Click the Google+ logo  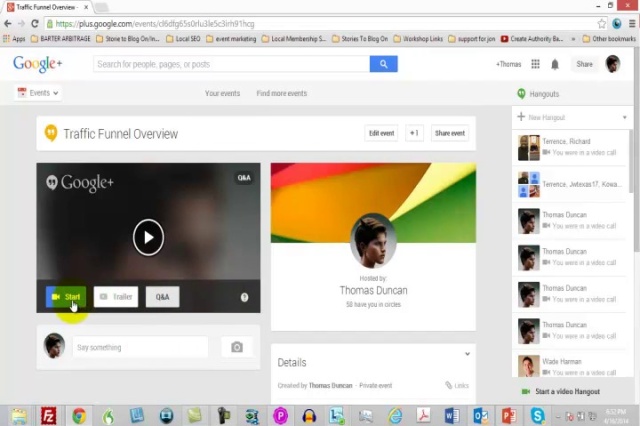[x=38, y=64]
